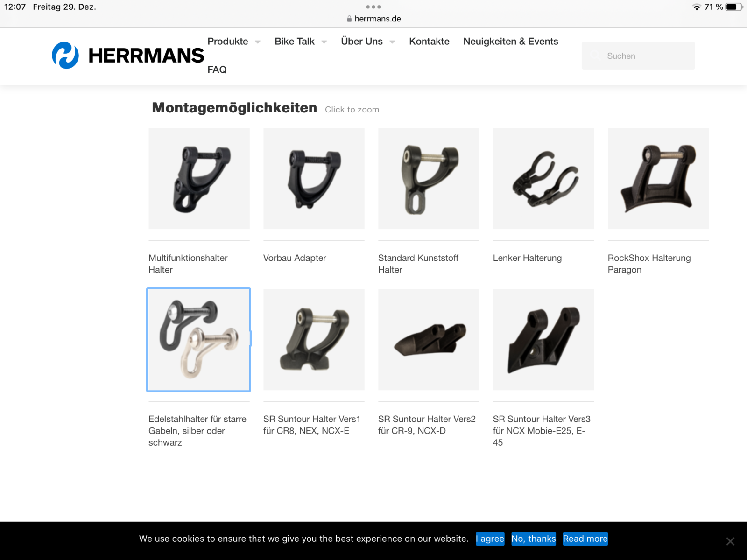The width and height of the screenshot is (747, 560).
Task: Decline cookies with No, thanks
Action: click(x=534, y=539)
